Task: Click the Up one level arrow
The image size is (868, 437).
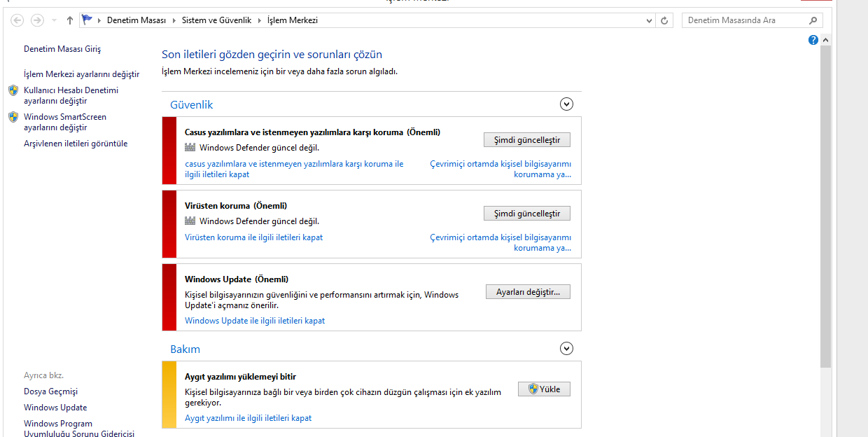Action: click(x=69, y=20)
